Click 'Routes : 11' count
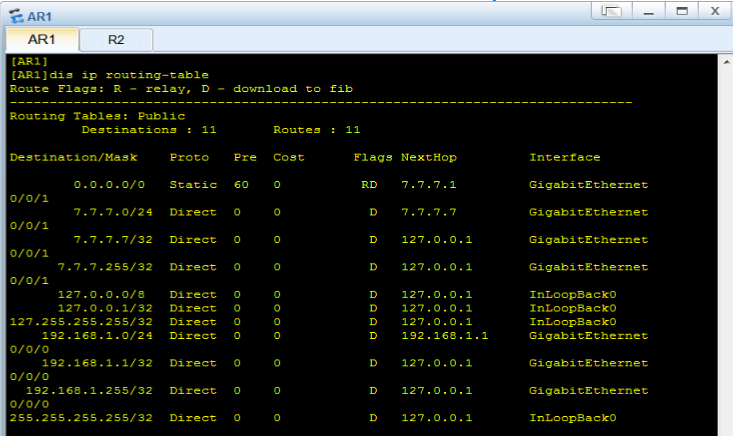Screen dimensions: 733x436 coord(317,130)
